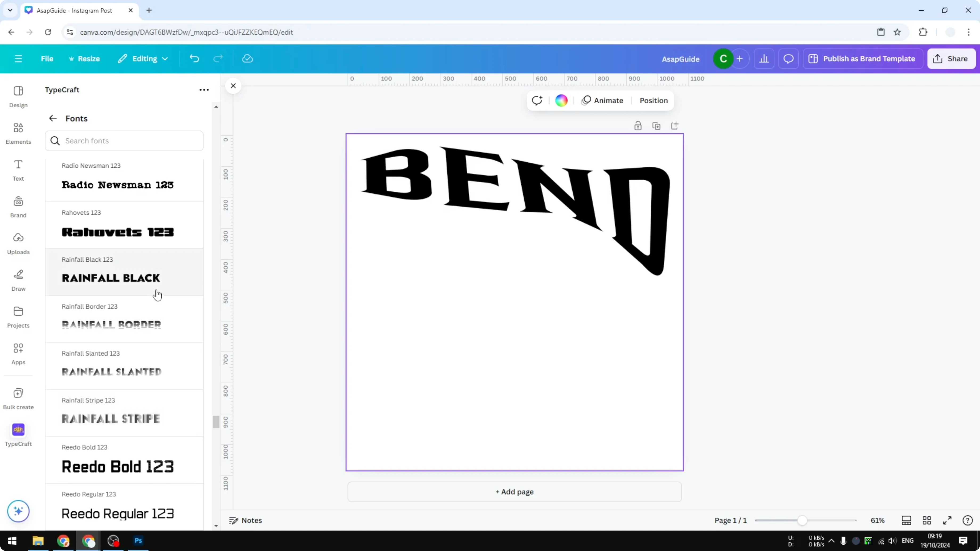Open the TypeCraft options menu
The width and height of the screenshot is (980, 551).
point(204,90)
